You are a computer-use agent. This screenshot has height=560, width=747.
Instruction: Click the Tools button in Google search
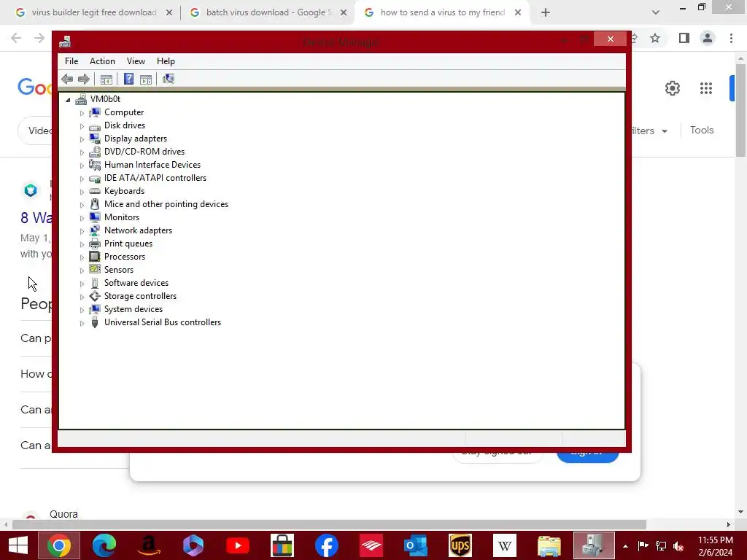(x=702, y=130)
